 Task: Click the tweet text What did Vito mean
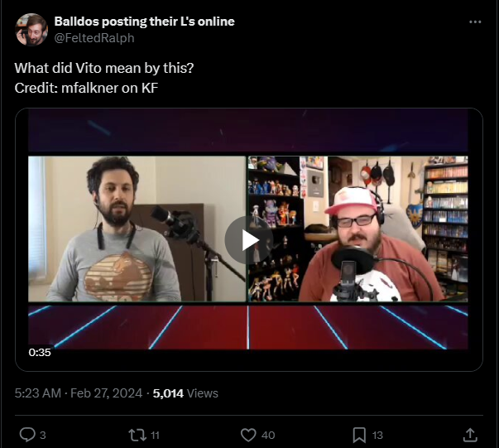click(104, 68)
